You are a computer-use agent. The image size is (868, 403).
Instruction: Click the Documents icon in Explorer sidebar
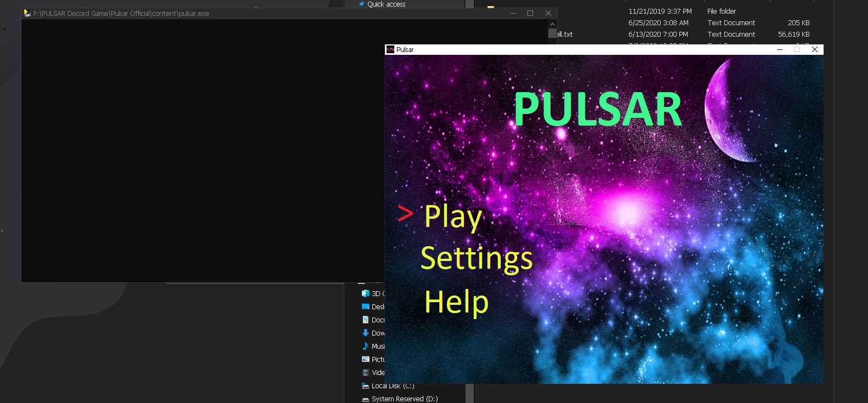pos(365,320)
